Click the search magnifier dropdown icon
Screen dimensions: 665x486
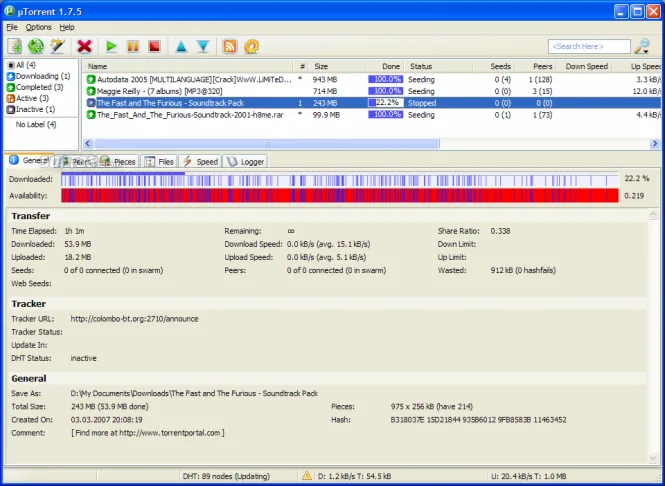click(642, 46)
